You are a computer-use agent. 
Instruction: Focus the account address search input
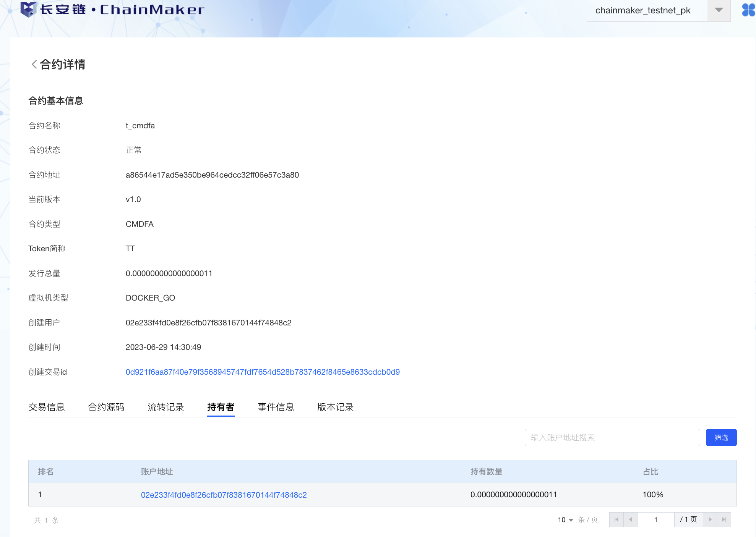[x=612, y=437]
